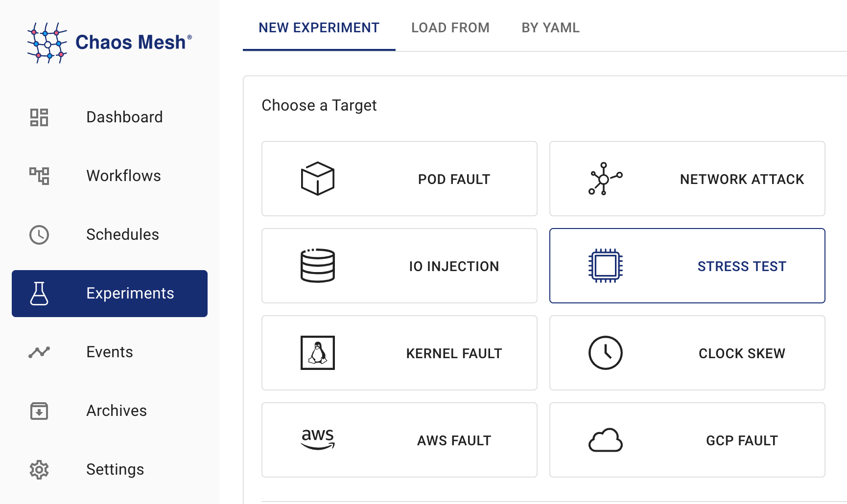The image size is (847, 504).
Task: Click the Workflows tree icon
Action: [x=39, y=176]
